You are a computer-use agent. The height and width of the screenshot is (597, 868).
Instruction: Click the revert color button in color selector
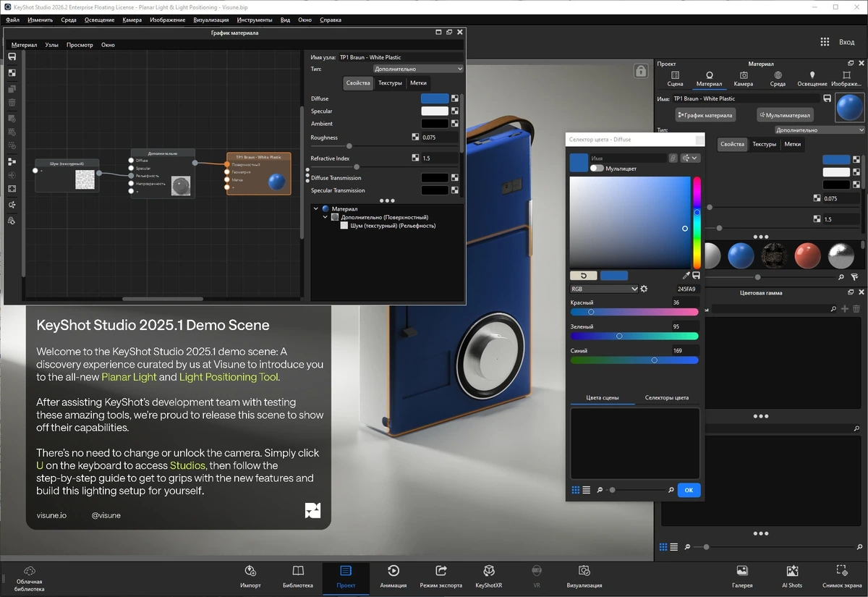tap(583, 276)
